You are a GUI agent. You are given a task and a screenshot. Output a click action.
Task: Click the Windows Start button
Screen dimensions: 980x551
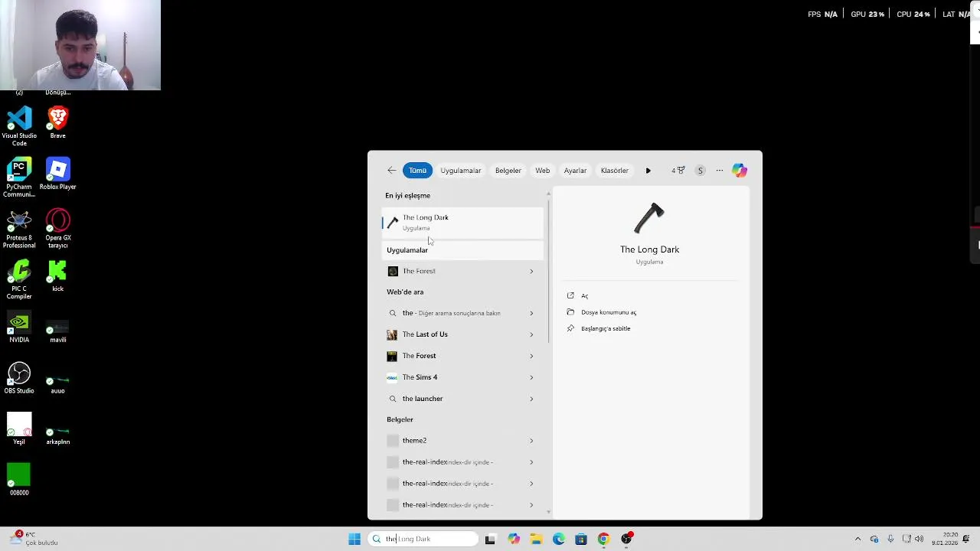point(354,539)
